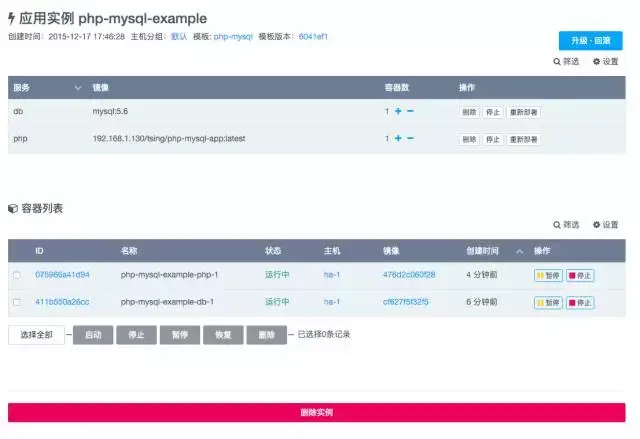Open 筛选 search above the container list

(566, 225)
